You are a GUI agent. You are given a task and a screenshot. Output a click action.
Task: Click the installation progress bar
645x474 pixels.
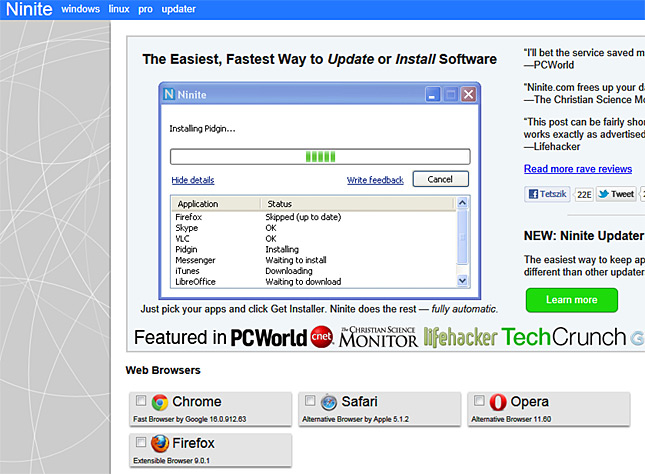(x=320, y=157)
